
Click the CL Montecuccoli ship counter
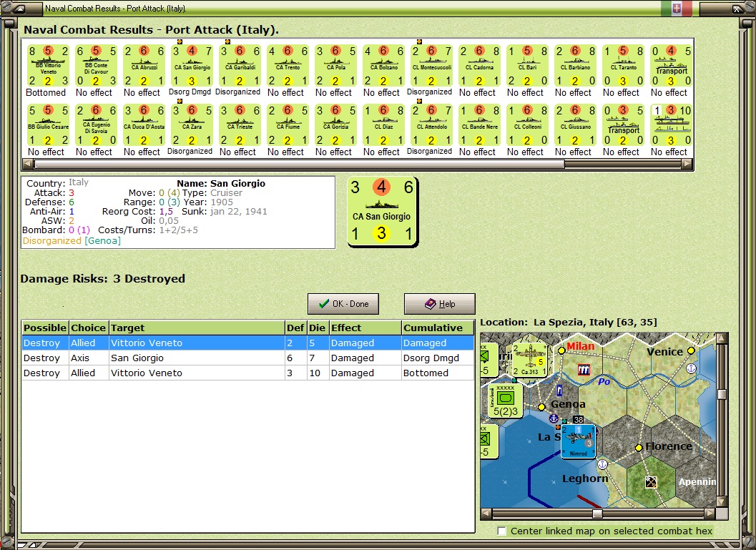431,66
